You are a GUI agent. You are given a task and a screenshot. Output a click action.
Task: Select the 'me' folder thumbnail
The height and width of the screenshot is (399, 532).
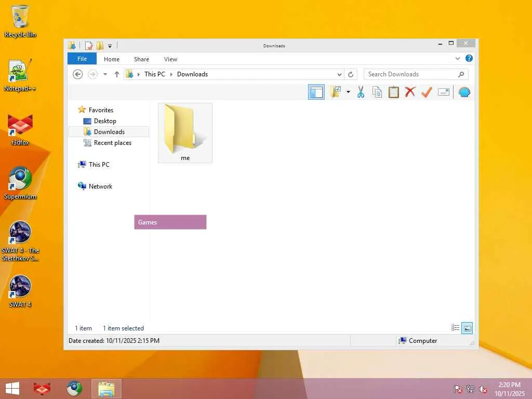pos(185,133)
